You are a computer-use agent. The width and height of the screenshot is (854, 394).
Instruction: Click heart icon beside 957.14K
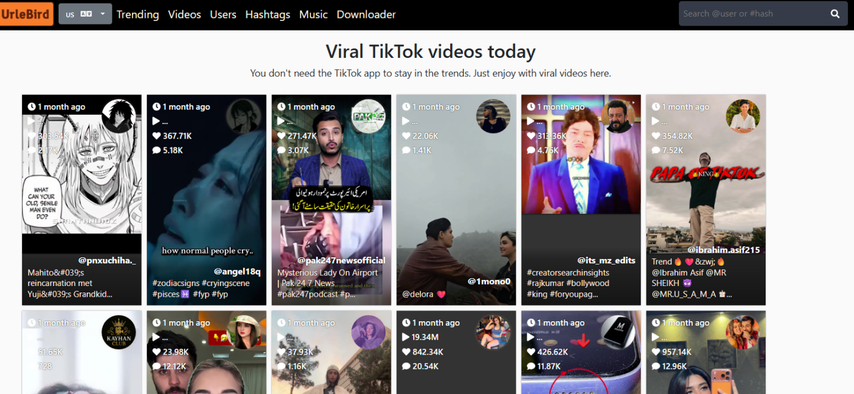656,351
